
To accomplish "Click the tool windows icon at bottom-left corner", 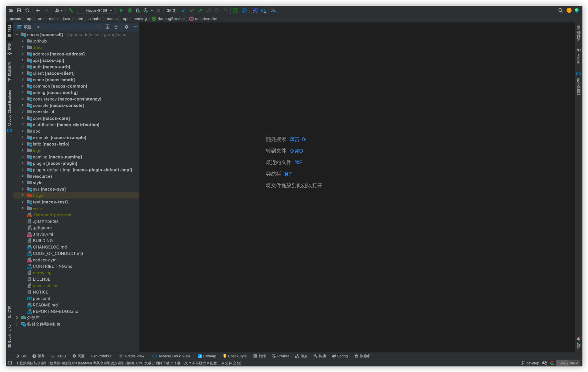I will [x=10, y=363].
